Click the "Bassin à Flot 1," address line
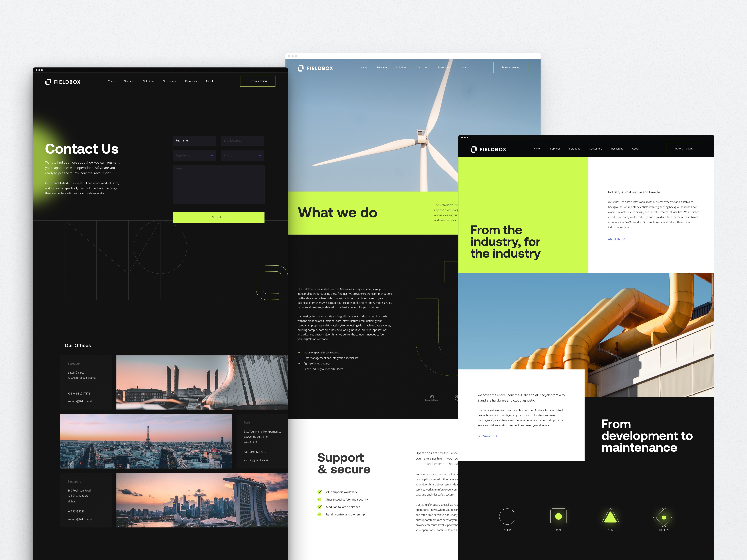This screenshot has height=560, width=747. click(76, 373)
